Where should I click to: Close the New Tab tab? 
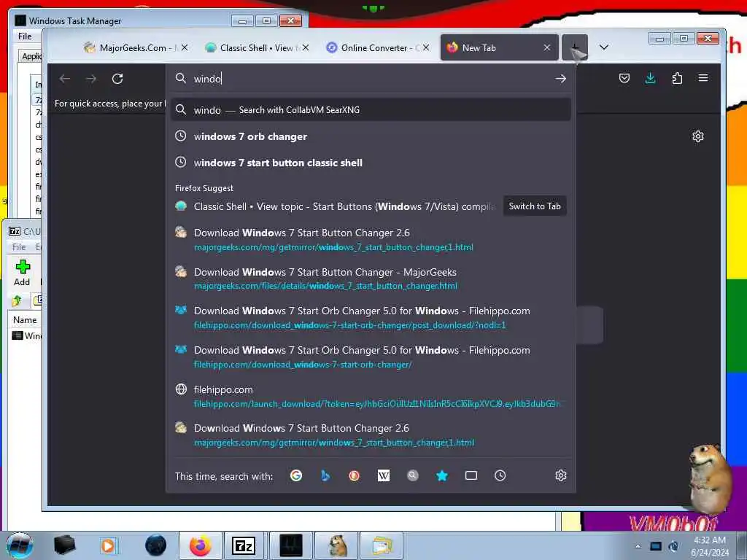[547, 47]
